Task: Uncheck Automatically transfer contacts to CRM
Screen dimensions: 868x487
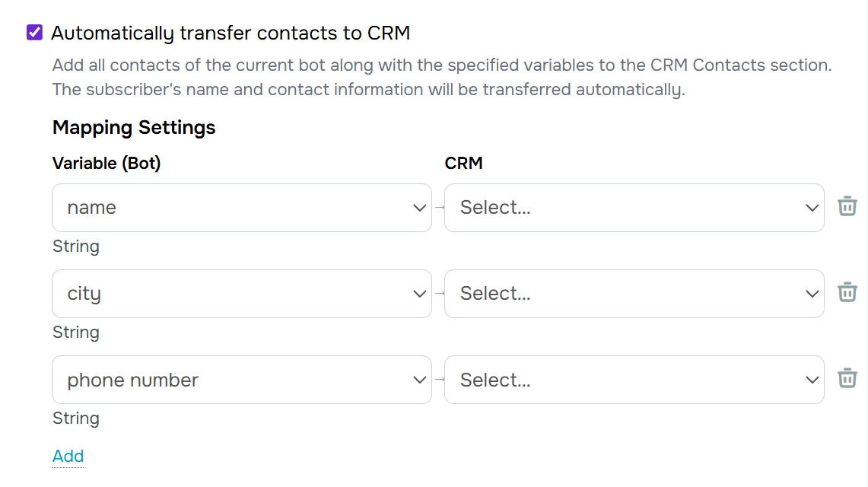Action: pyautogui.click(x=33, y=31)
